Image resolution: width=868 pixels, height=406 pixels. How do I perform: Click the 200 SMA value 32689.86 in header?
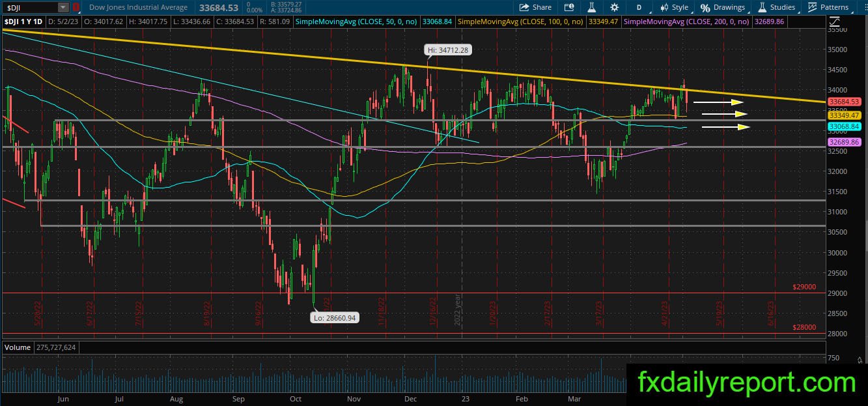(x=768, y=22)
